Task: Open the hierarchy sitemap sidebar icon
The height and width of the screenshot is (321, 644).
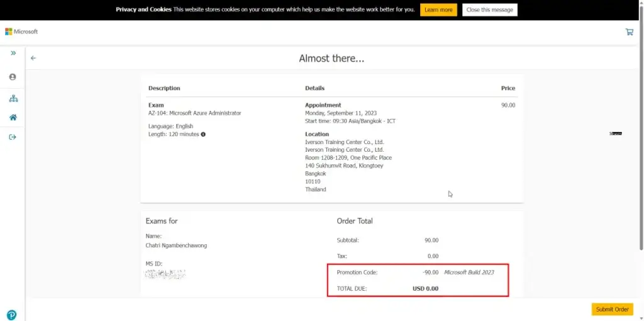Action: coord(13,99)
